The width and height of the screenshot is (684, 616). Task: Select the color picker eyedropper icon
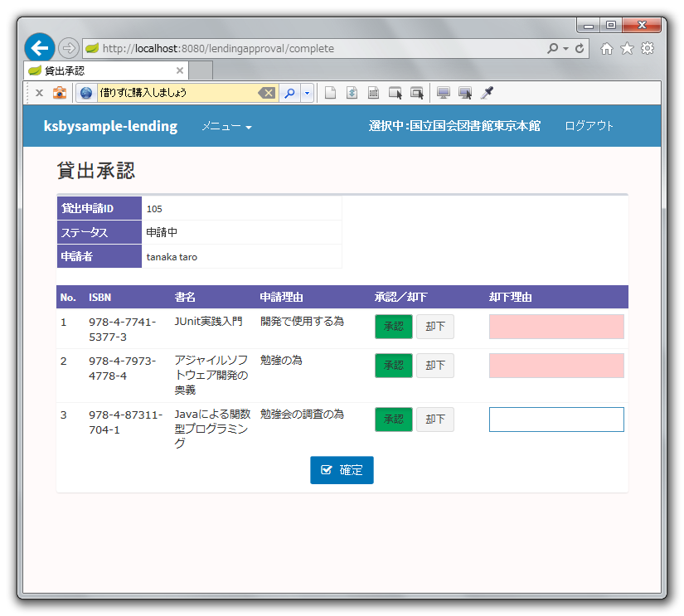(x=487, y=93)
